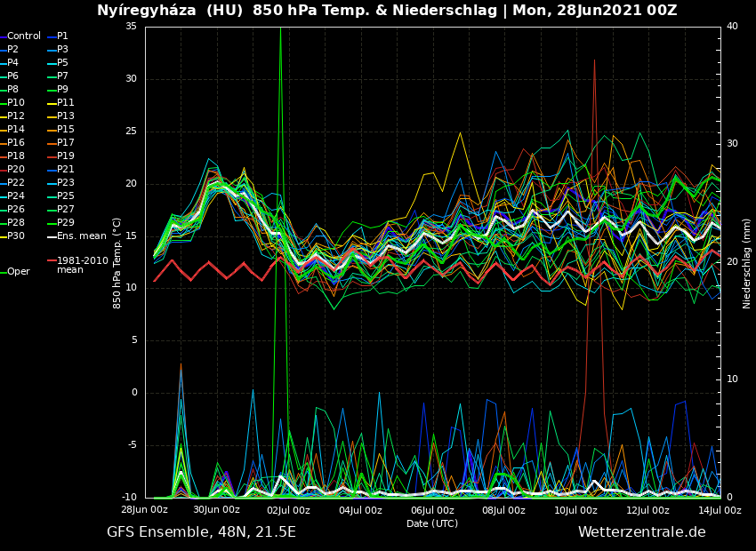This screenshot has width=756, height=551.
Task: Click the 14Jul 00z date tick label
Action: [719, 510]
